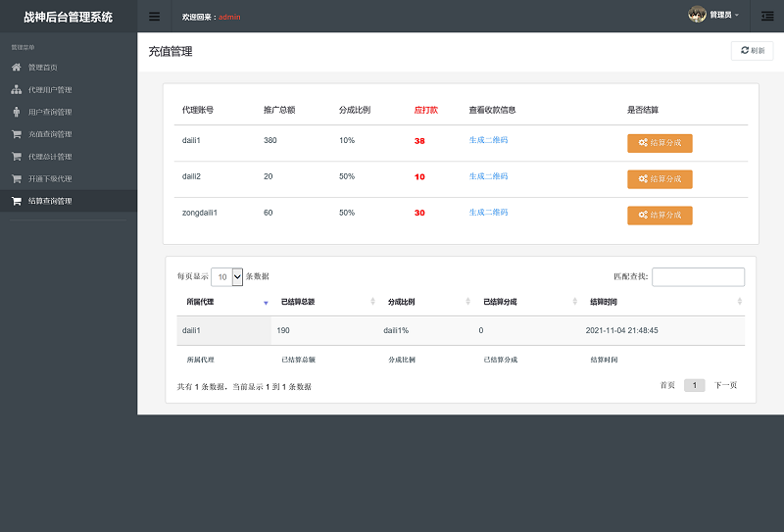Select page 1 in pagination
Image resolution: width=784 pixels, height=532 pixels.
pyautogui.click(x=695, y=385)
